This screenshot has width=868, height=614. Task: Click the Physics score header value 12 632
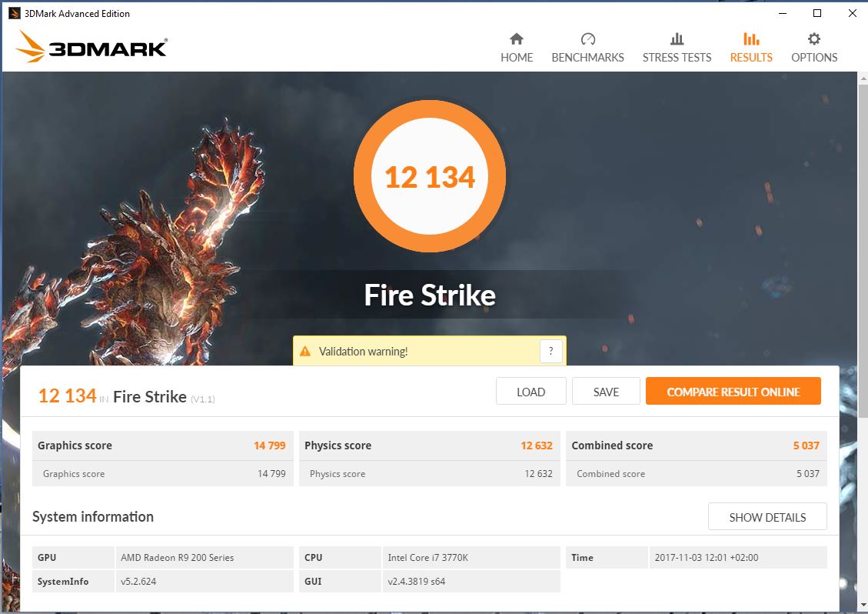(537, 445)
